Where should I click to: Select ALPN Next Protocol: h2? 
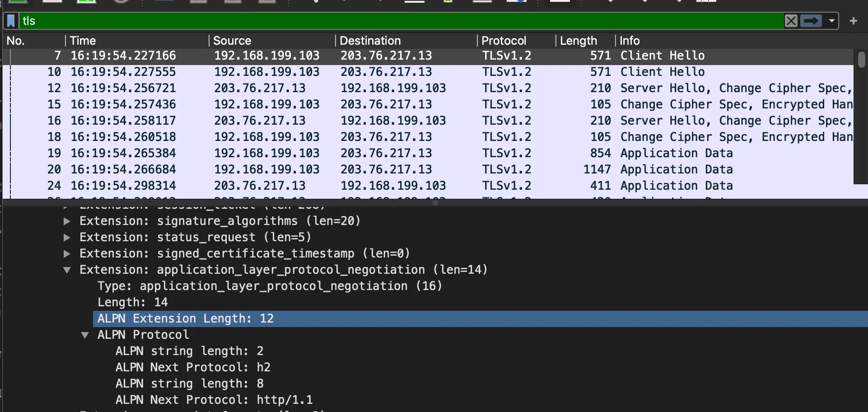[x=193, y=367]
